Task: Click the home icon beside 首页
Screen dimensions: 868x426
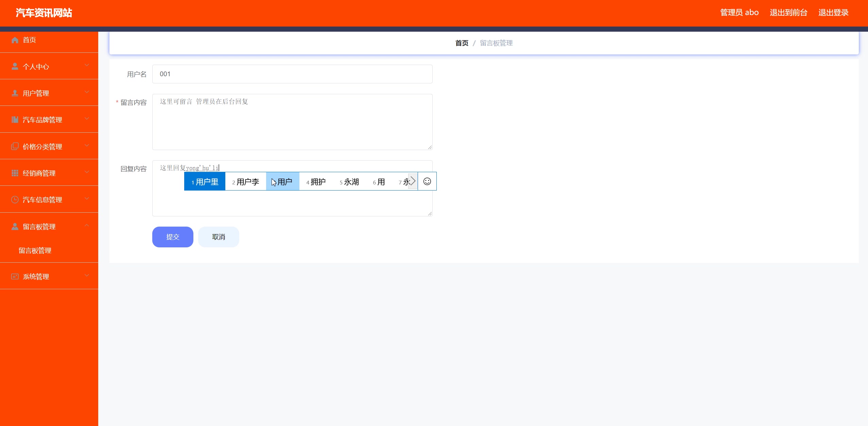Action: (15, 40)
